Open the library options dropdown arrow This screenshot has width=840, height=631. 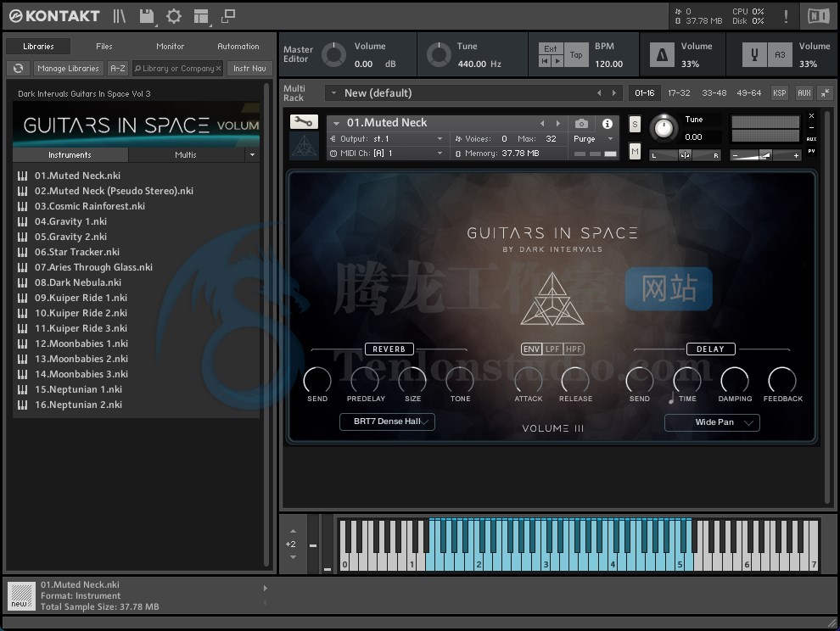(x=252, y=155)
